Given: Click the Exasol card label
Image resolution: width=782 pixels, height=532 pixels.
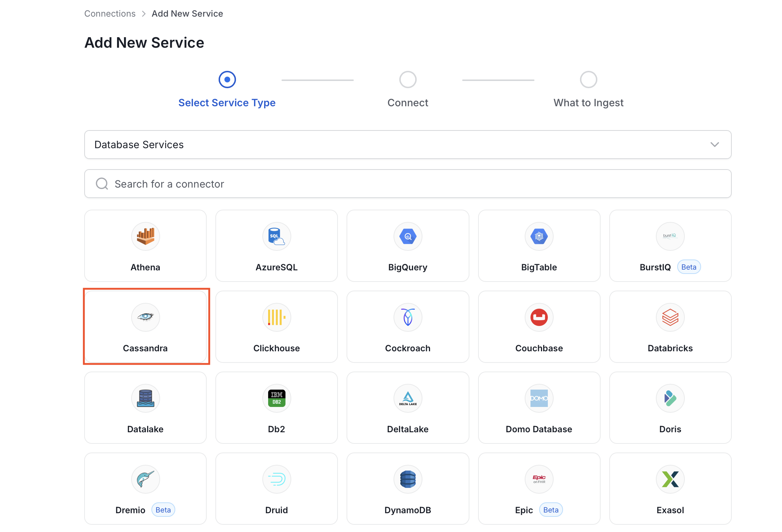Looking at the screenshot, I should point(670,510).
